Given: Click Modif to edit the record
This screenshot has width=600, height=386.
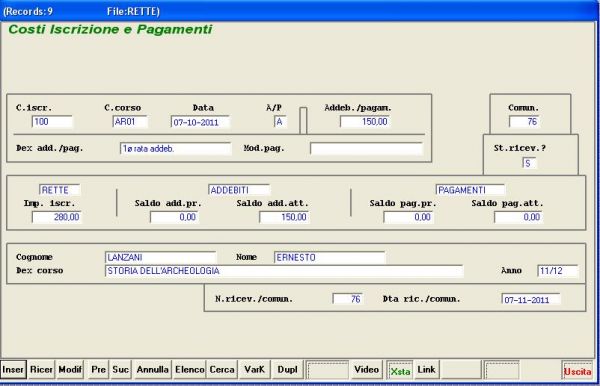Looking at the screenshot, I should point(70,370).
